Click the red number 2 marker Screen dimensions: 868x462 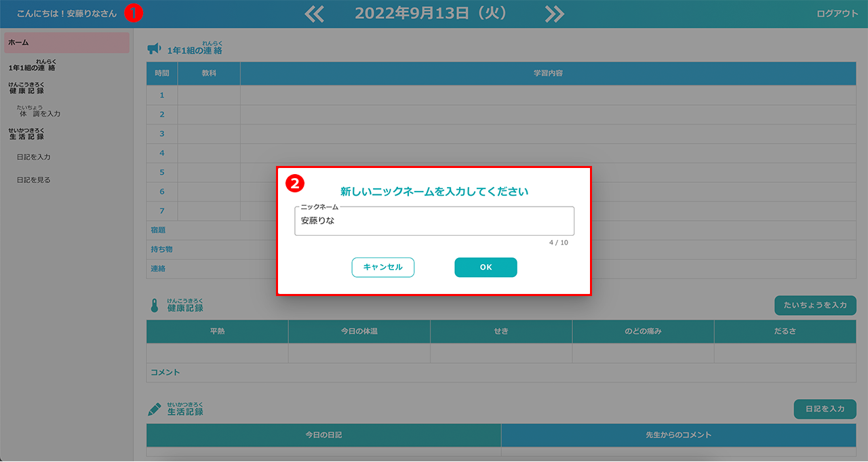pyautogui.click(x=296, y=183)
